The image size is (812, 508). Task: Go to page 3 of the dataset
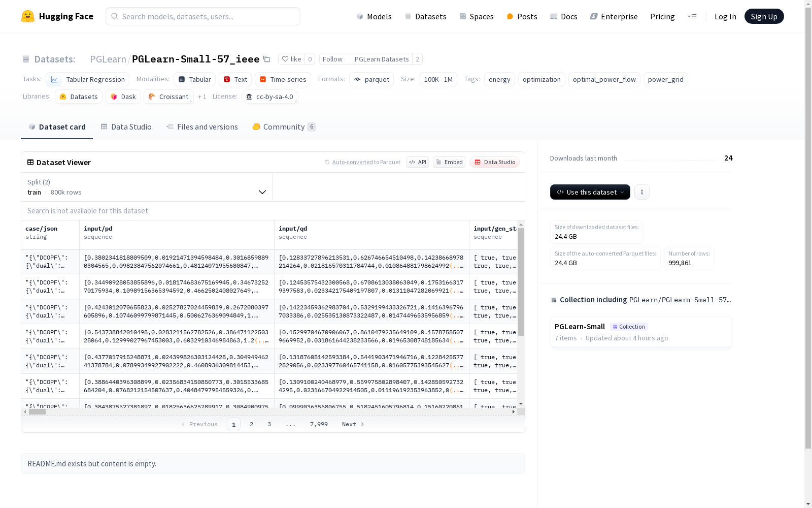pos(269,424)
